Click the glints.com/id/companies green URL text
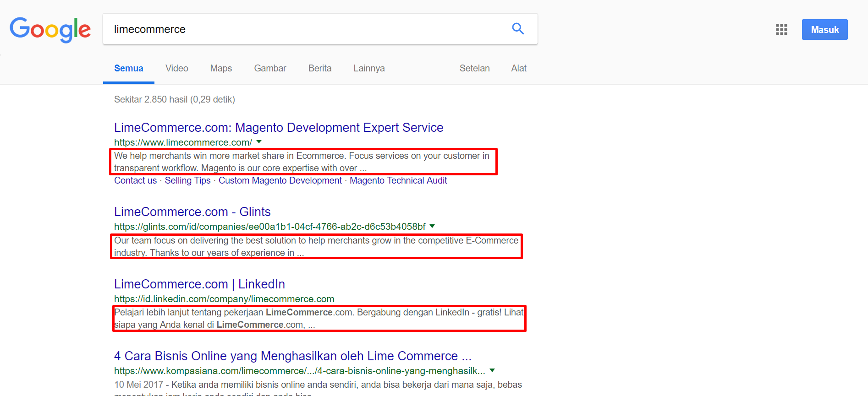The image size is (868, 396). tap(270, 227)
